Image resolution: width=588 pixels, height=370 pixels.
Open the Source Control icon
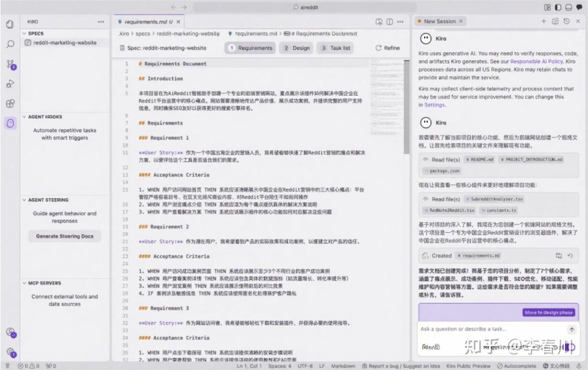click(x=10, y=64)
